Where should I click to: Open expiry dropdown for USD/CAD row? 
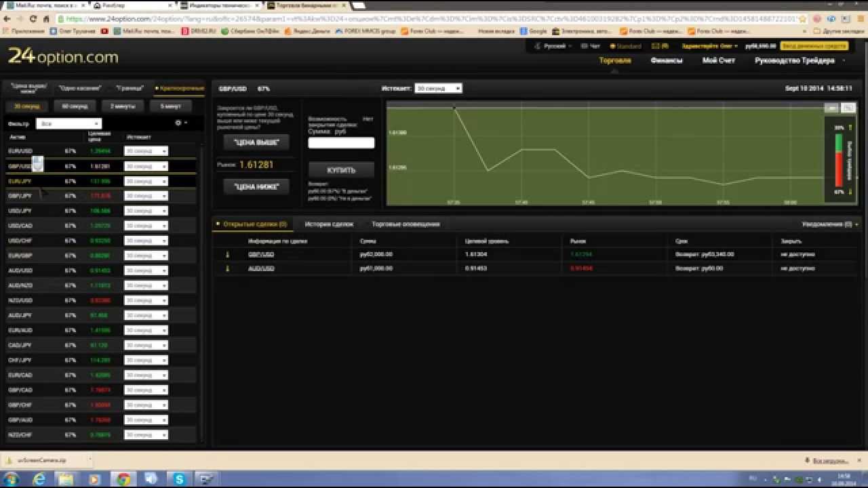146,226
